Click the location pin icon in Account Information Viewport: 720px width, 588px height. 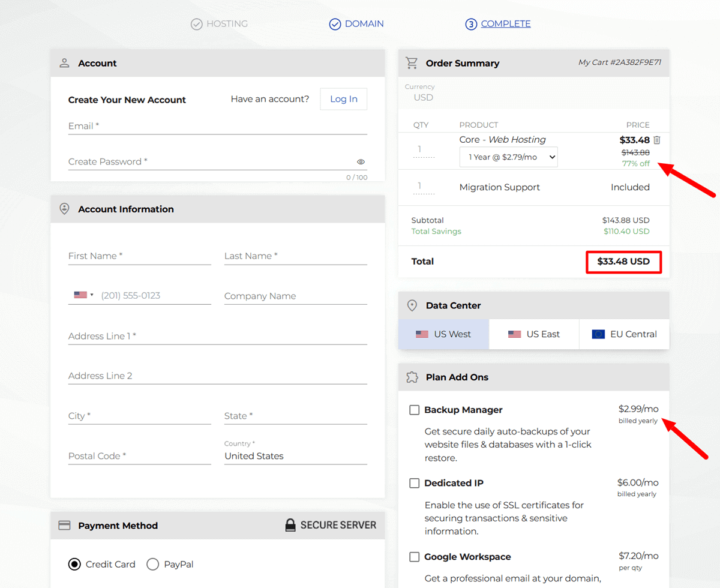(64, 209)
